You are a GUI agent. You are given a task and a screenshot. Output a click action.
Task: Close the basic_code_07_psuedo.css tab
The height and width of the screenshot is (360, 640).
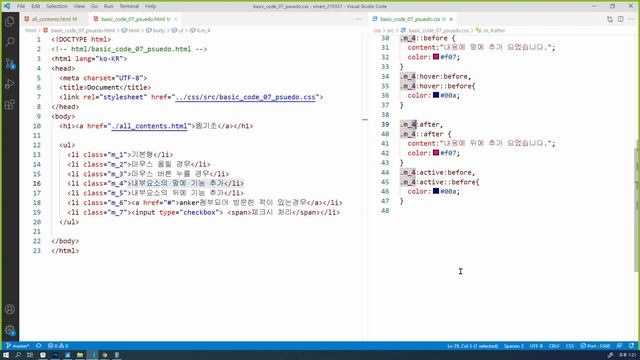pyautogui.click(x=451, y=19)
